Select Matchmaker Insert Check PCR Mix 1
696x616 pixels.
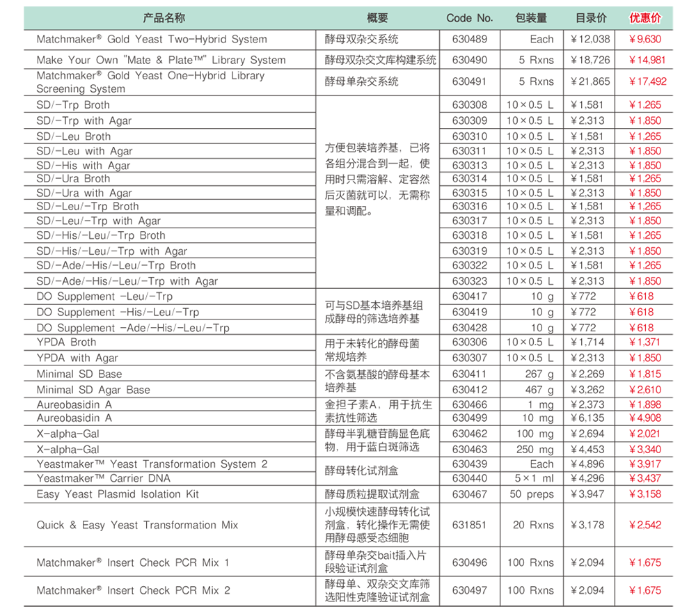133,562
